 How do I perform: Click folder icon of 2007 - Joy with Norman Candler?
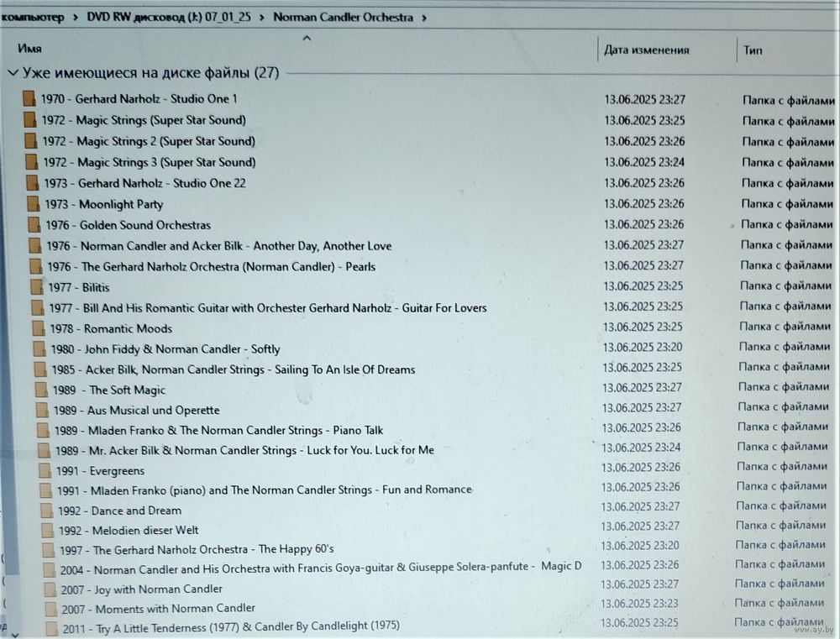tap(50, 589)
